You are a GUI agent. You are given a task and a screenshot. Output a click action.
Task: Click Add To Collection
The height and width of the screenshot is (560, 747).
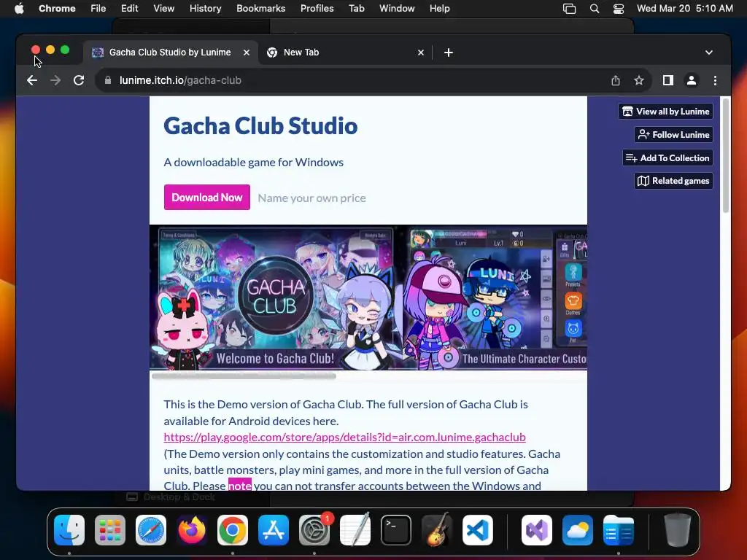point(667,157)
